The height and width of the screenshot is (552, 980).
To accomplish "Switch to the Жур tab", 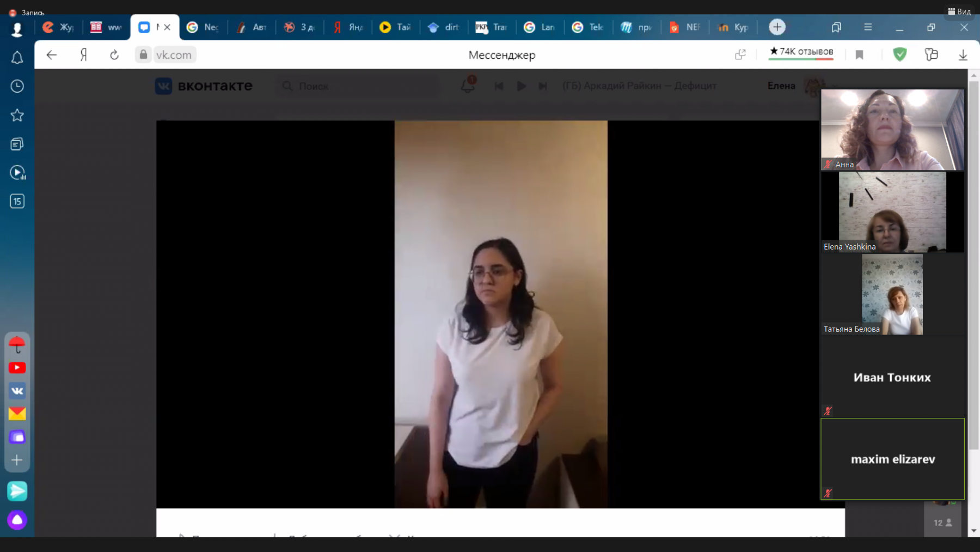I will [58, 27].
